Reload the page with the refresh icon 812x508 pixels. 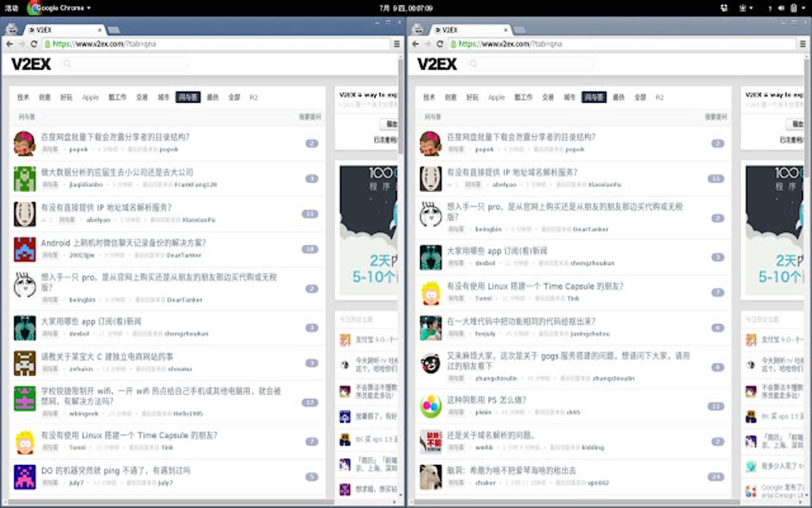[x=35, y=45]
